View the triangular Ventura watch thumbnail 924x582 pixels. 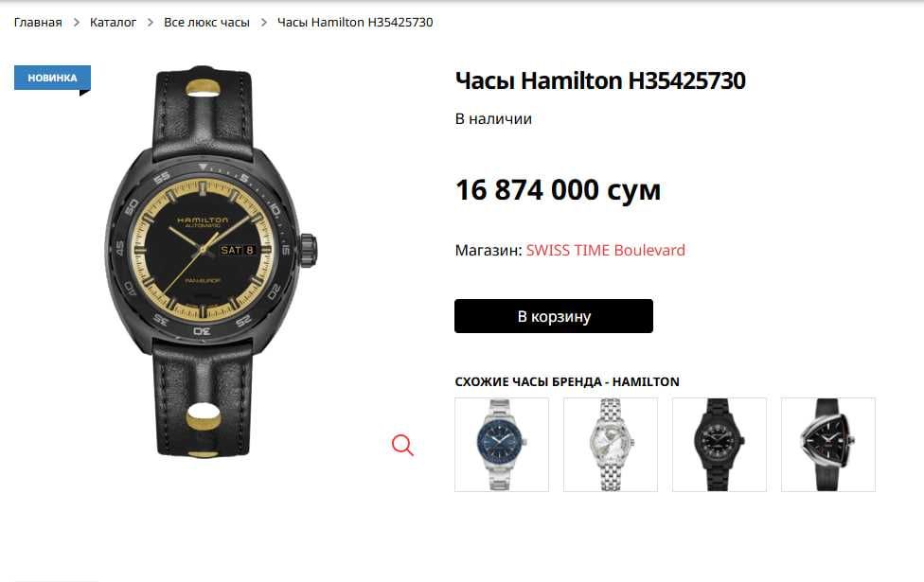pyautogui.click(x=828, y=445)
